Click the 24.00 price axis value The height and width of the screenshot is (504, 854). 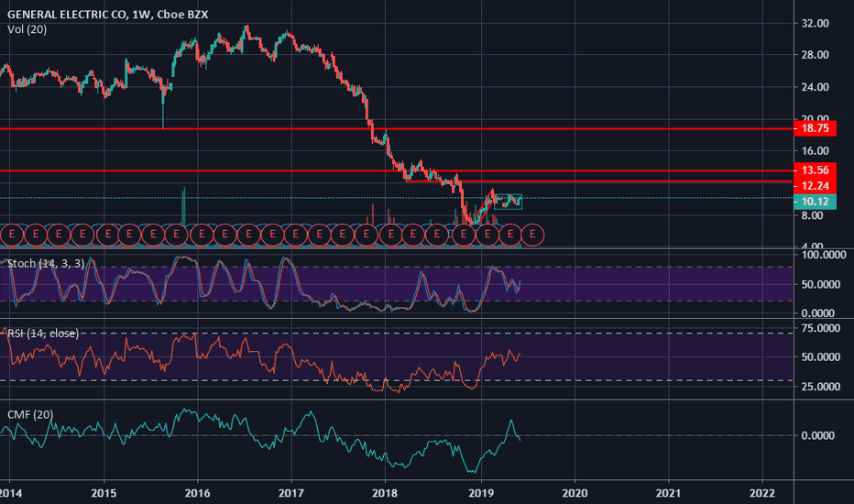(815, 87)
